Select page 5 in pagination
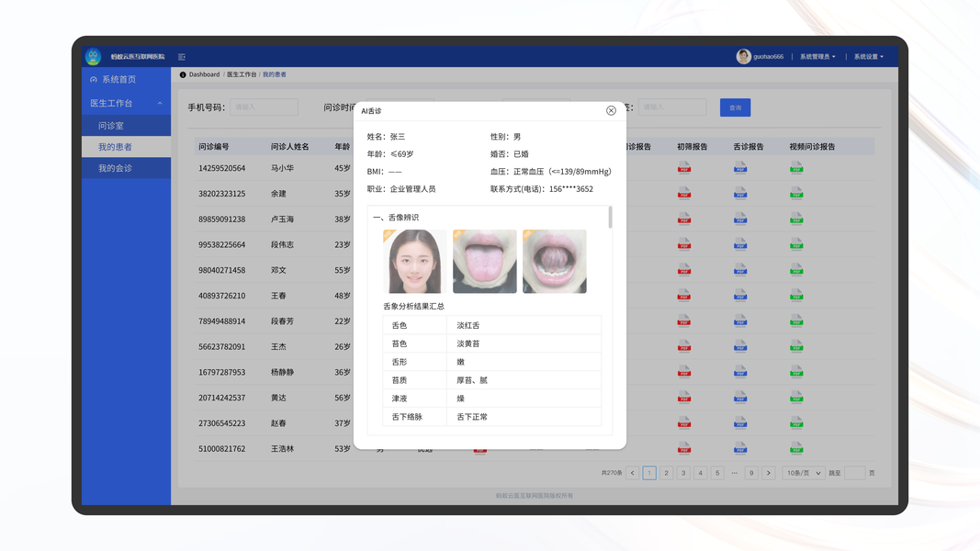This screenshot has width=980, height=551. pyautogui.click(x=717, y=473)
